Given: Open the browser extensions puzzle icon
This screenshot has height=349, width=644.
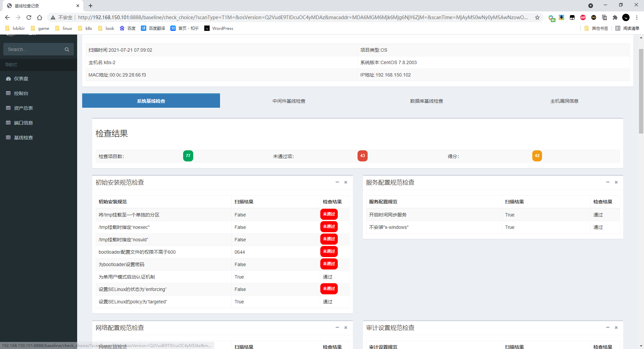Looking at the screenshot, I should 615,17.
